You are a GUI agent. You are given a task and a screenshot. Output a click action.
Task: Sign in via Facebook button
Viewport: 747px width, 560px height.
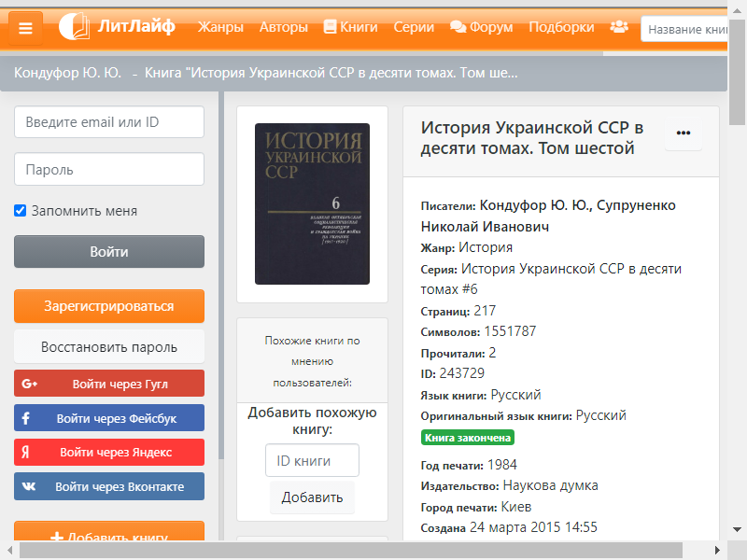pyautogui.click(x=109, y=418)
